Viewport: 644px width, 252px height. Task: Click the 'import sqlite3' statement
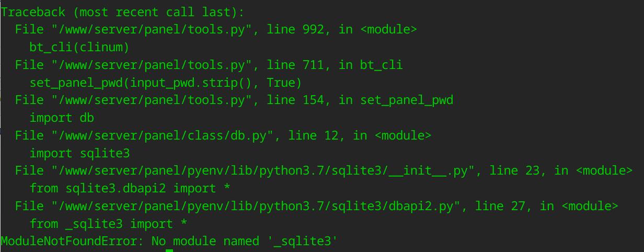tap(79, 153)
